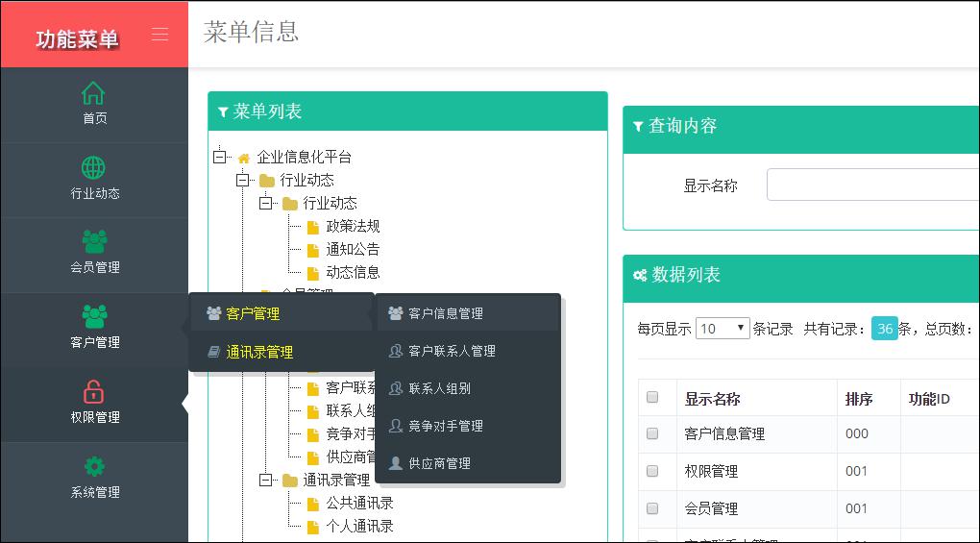
Task: Click the 功能菜单 sidebar title
Action: click(x=77, y=38)
